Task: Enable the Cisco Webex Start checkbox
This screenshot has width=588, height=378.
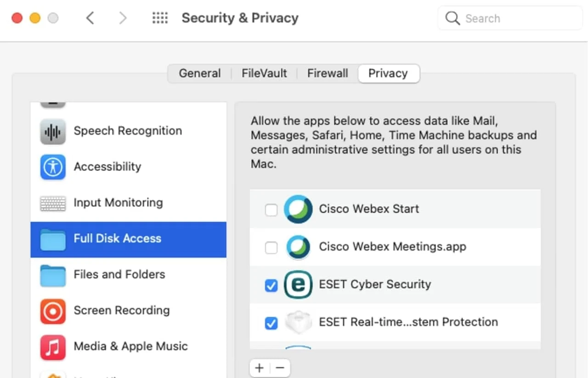Action: pos(271,210)
